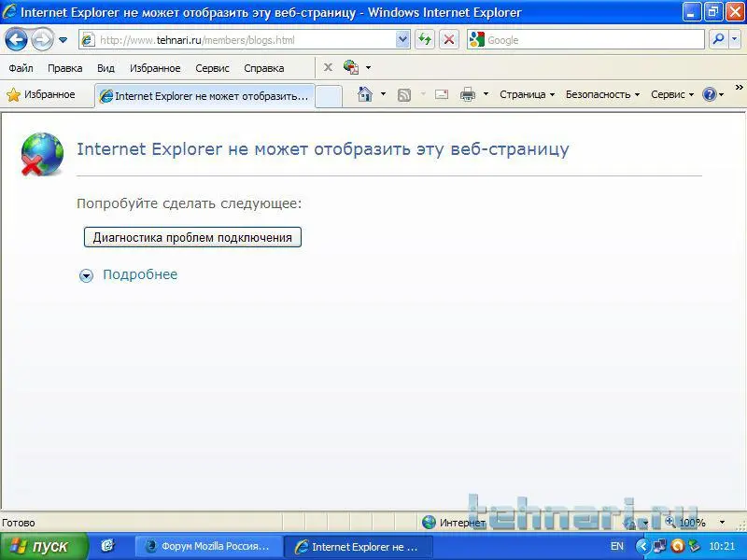Viewport: 747px width, 560px height.
Task: Open the address bar history dropdown
Action: 402,39
